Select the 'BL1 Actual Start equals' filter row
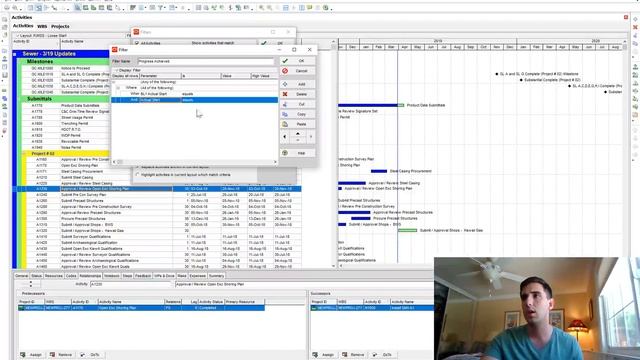Viewport: 640px width, 360px height. click(195, 94)
